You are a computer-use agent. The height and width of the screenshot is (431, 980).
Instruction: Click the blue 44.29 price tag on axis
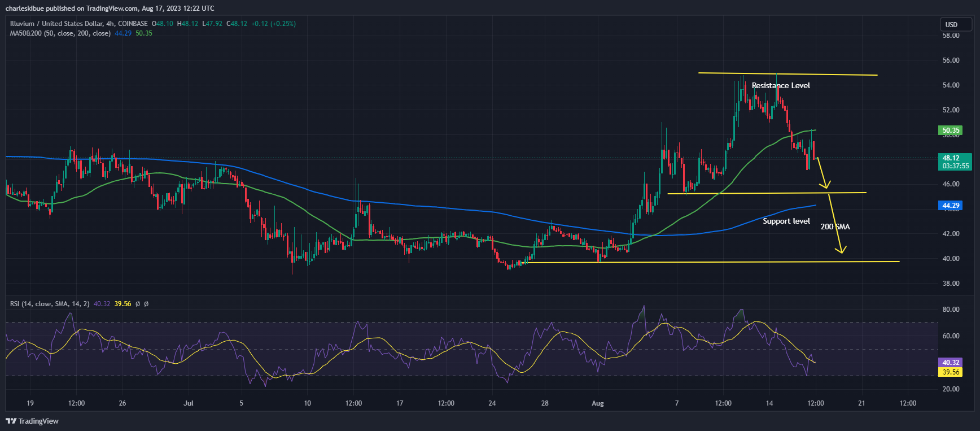(x=951, y=206)
